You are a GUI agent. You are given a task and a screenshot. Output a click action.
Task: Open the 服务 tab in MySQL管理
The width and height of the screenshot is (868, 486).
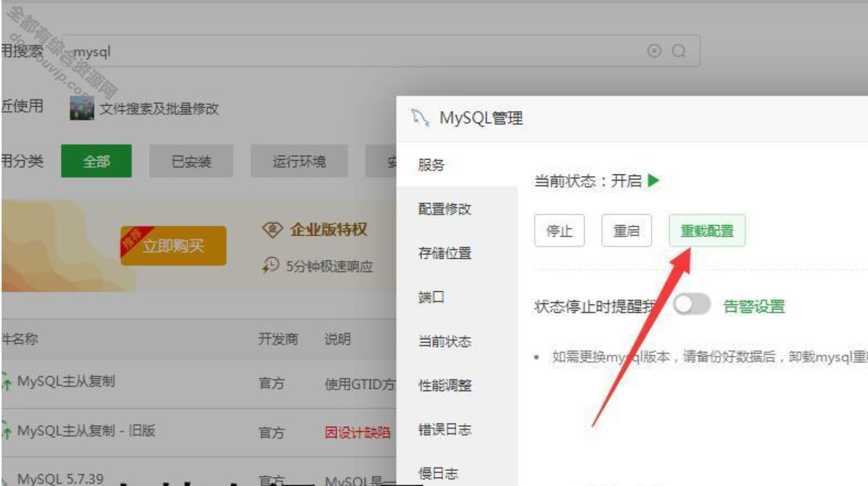pos(457,165)
